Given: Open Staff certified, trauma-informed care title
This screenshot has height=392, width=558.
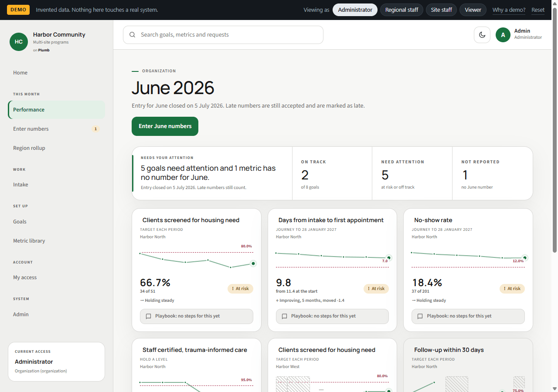Looking at the screenshot, I should tap(195, 350).
